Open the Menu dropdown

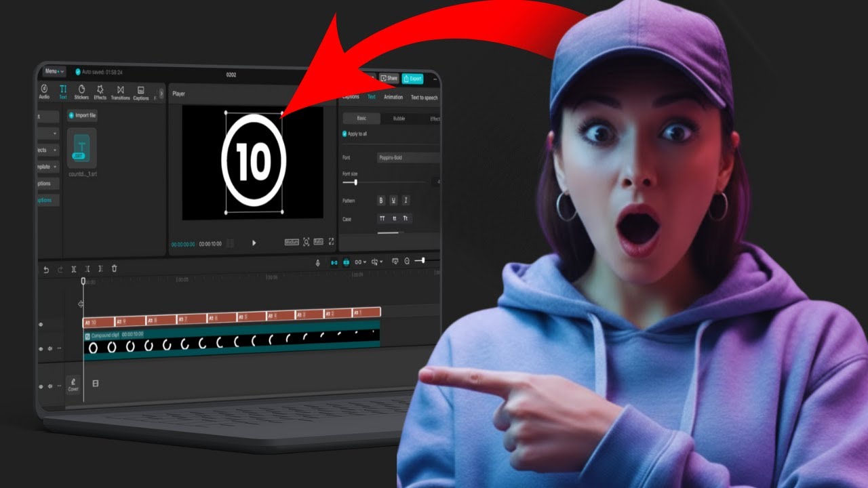(54, 71)
